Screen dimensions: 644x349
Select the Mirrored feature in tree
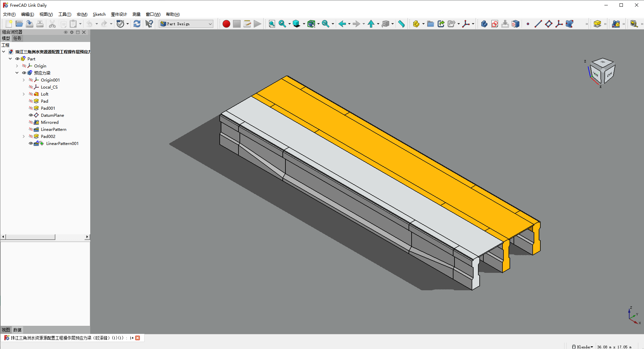pos(50,122)
